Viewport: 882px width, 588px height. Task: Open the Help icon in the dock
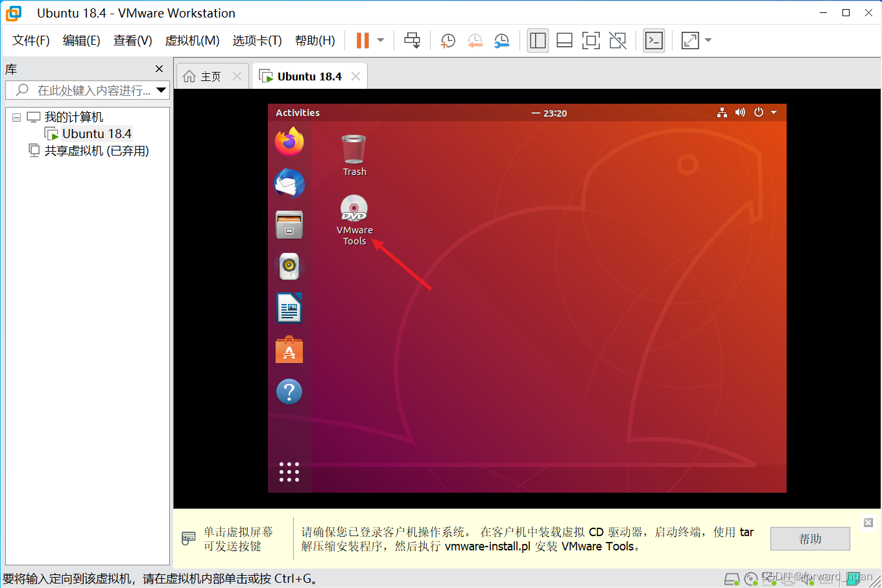[289, 392]
